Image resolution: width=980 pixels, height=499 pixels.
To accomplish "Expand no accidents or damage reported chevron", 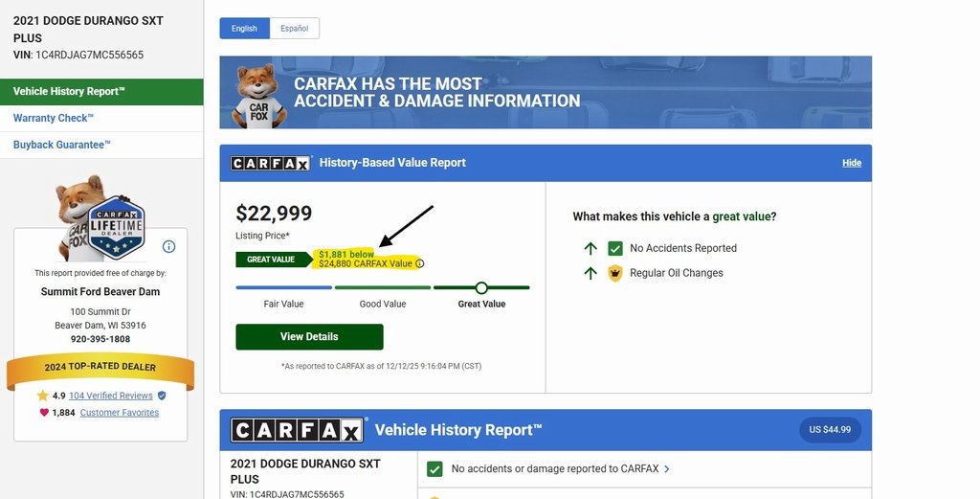I will 667,469.
